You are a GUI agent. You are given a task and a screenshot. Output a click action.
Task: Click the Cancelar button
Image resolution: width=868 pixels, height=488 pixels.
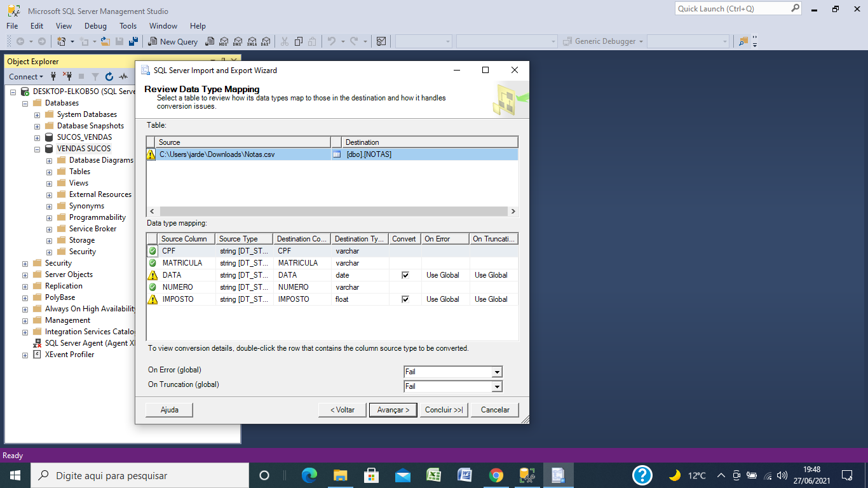click(x=495, y=410)
